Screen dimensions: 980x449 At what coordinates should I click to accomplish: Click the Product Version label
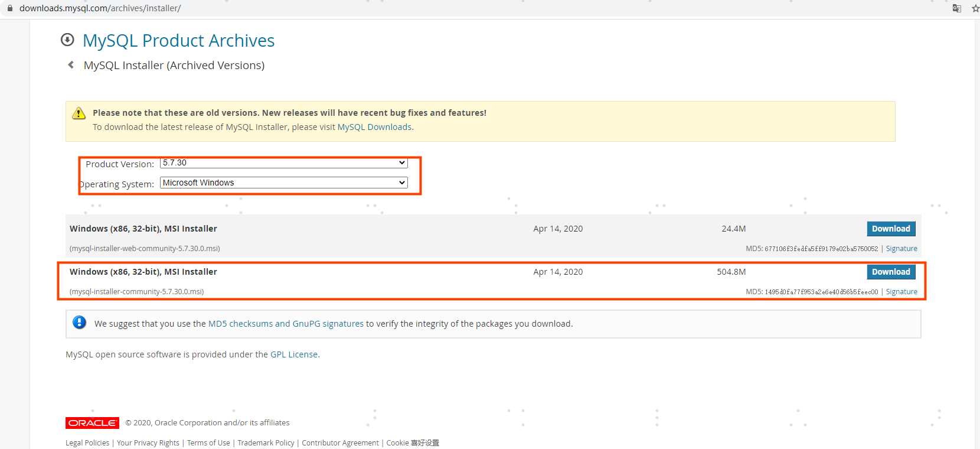click(120, 164)
